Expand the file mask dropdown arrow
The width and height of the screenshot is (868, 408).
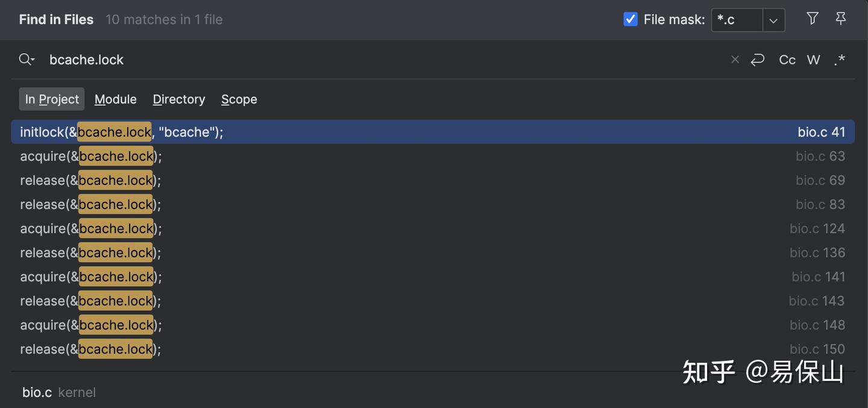pos(773,20)
